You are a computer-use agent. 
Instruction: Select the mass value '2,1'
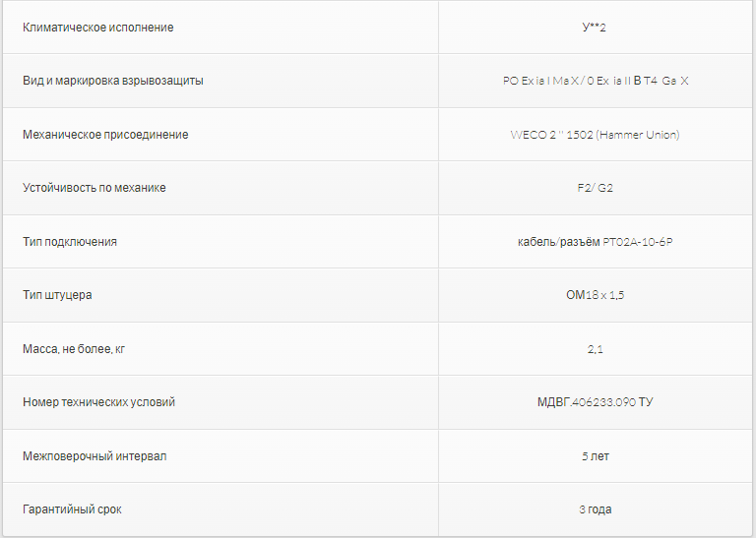point(595,349)
